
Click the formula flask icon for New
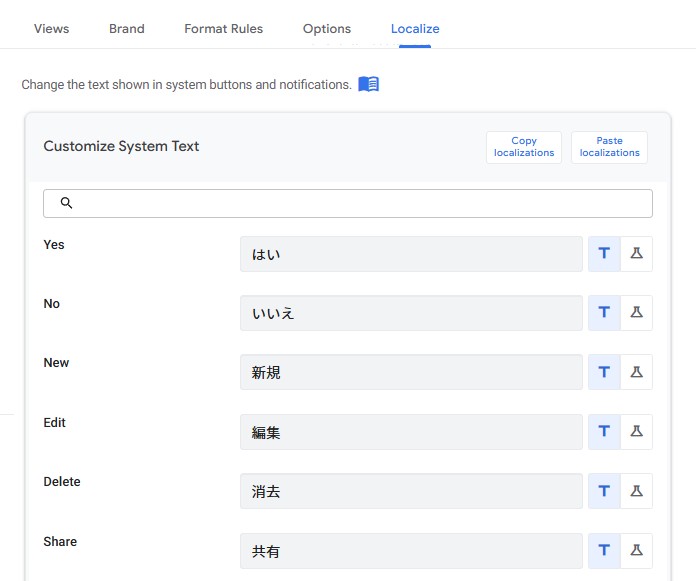click(x=636, y=372)
